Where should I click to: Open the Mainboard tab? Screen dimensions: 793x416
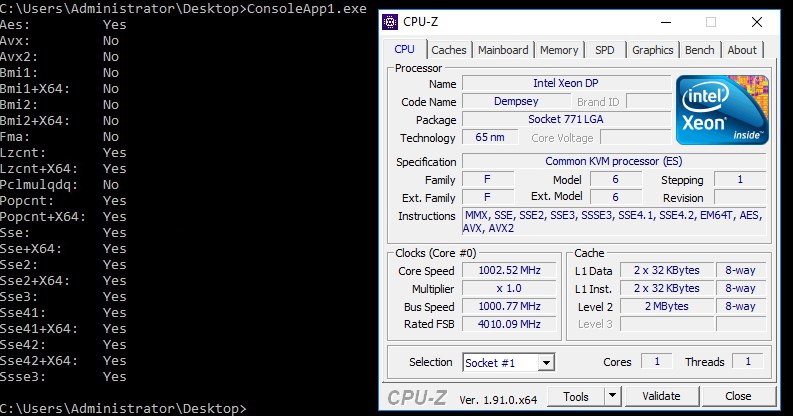click(x=503, y=50)
